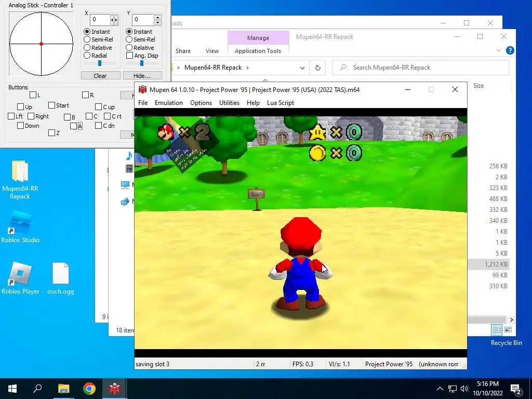Open the network status tray icon
The height and width of the screenshot is (399, 532).
pyautogui.click(x=453, y=389)
